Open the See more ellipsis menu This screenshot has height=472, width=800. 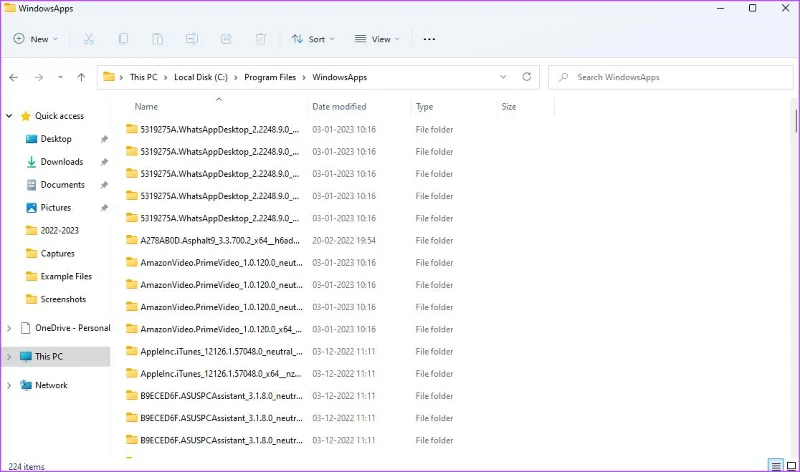coord(429,39)
